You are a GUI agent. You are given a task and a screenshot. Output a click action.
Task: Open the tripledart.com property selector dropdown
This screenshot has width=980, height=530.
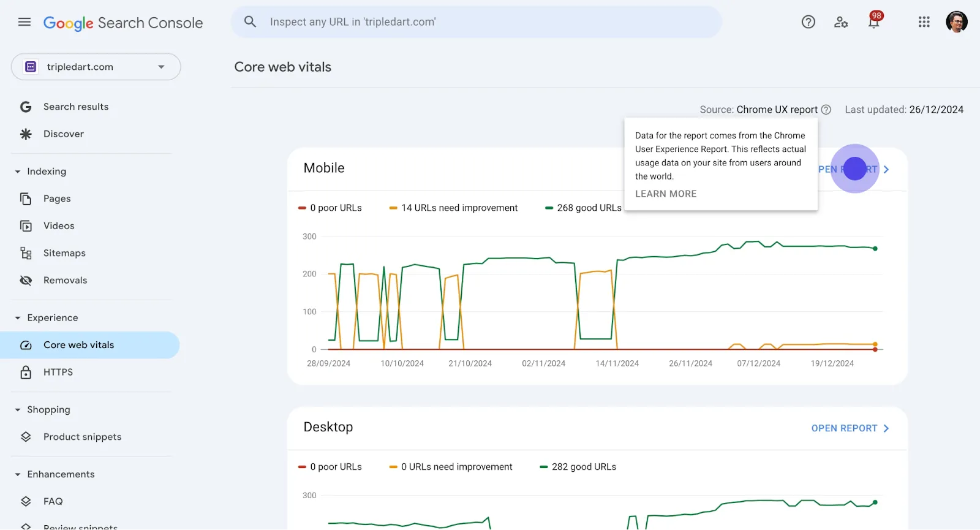(x=96, y=67)
